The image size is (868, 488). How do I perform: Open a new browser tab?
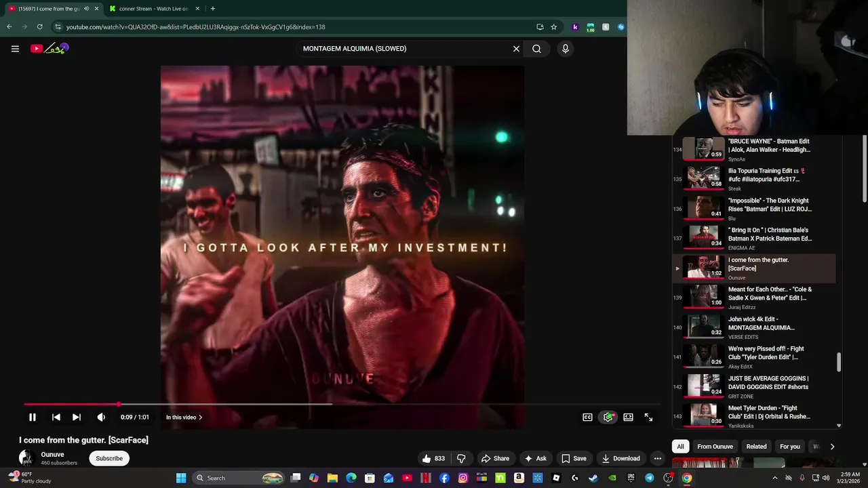coord(212,9)
